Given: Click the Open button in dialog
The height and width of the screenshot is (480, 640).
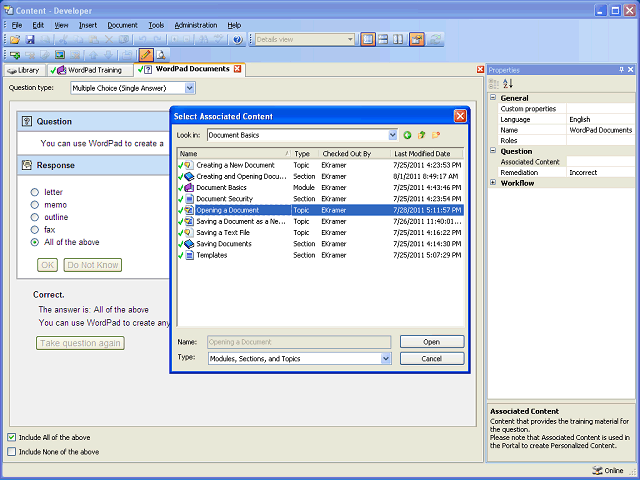Looking at the screenshot, I should (x=432, y=342).
